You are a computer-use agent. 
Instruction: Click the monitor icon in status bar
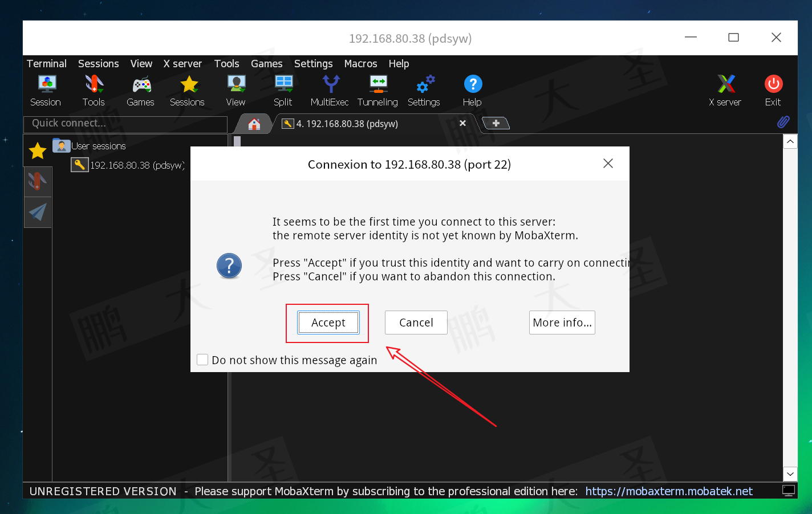[789, 491]
